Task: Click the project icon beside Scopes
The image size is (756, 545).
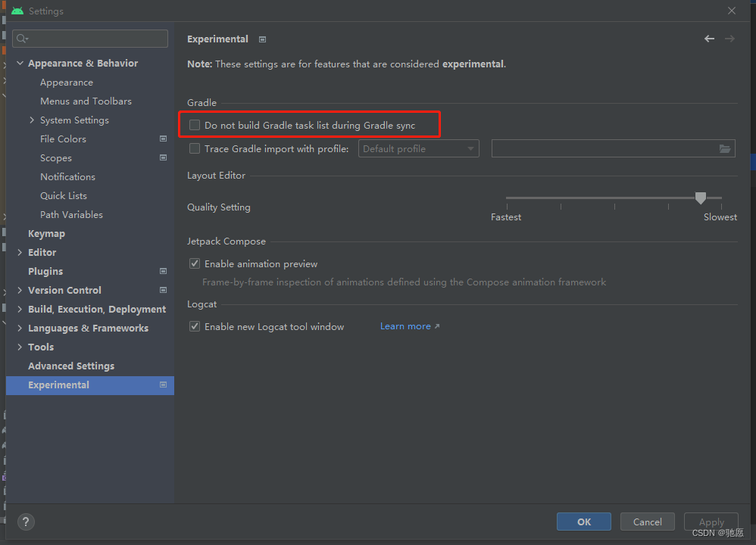Action: click(x=164, y=157)
